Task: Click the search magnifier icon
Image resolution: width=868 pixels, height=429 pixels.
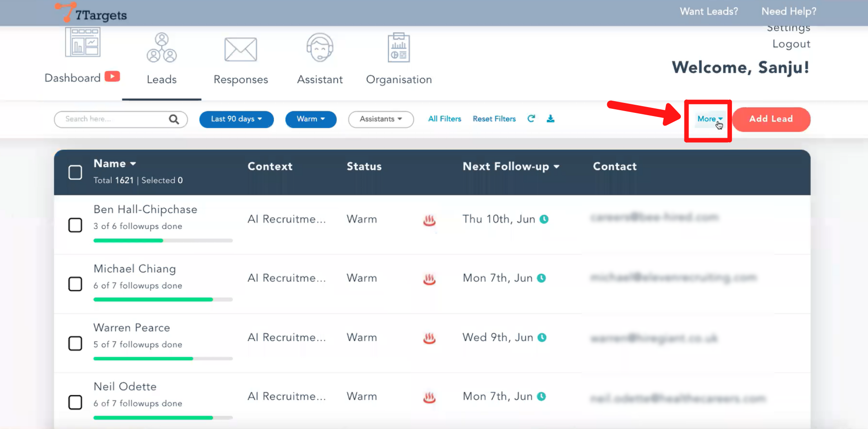Action: coord(174,119)
